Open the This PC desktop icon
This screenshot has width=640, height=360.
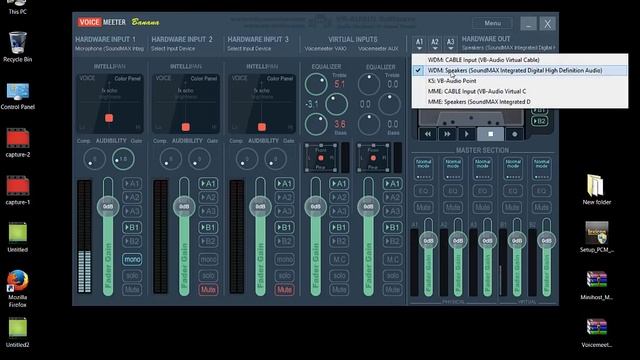(18, 8)
